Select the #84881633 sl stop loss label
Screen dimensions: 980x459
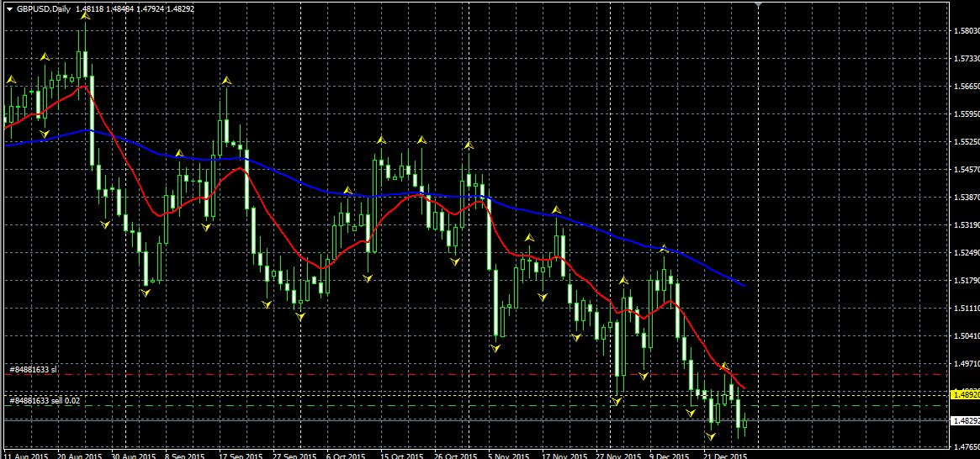coord(33,370)
